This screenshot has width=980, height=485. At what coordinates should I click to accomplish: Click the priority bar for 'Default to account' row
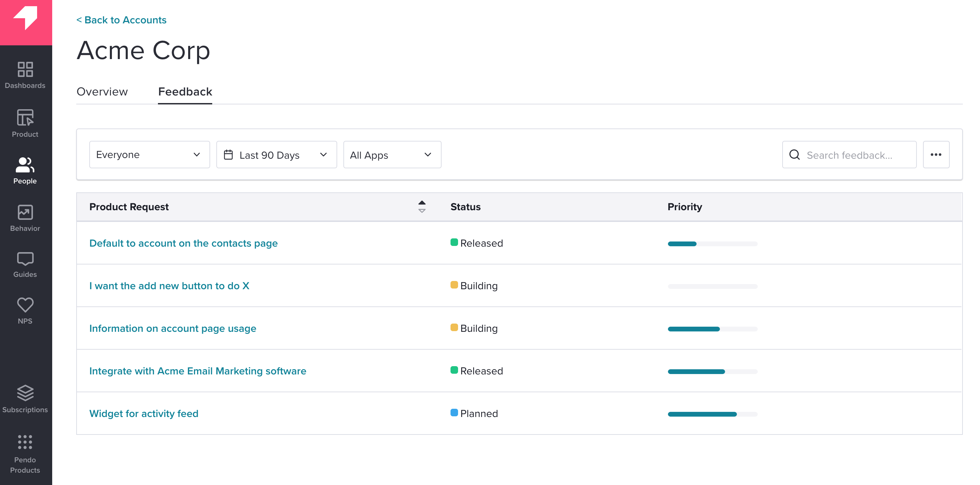coord(713,244)
